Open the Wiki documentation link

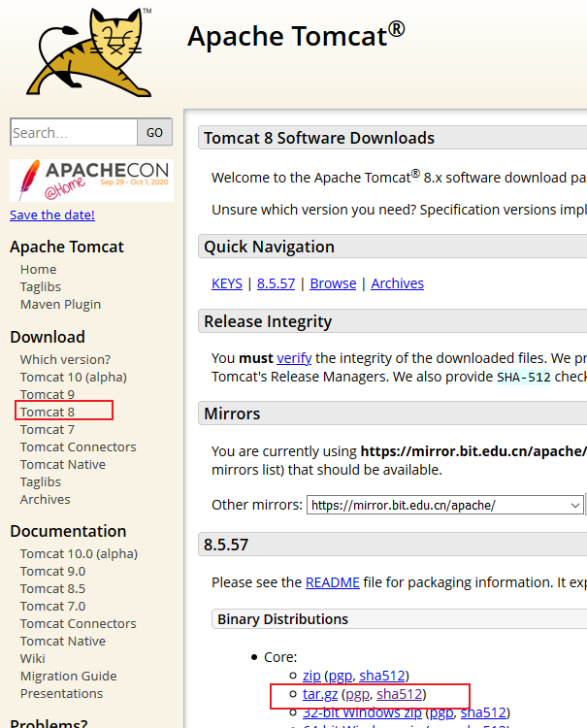coord(32,659)
